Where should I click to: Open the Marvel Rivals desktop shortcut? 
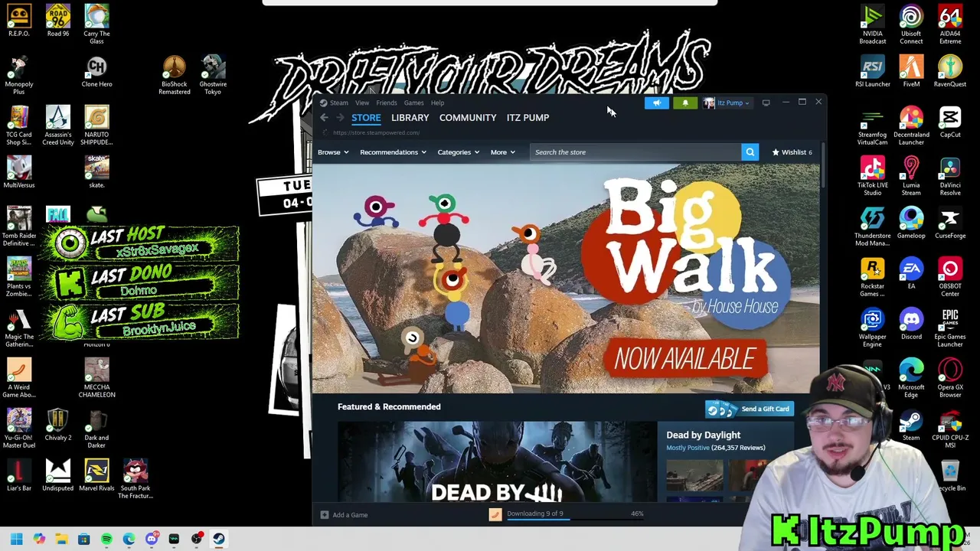coord(96,475)
